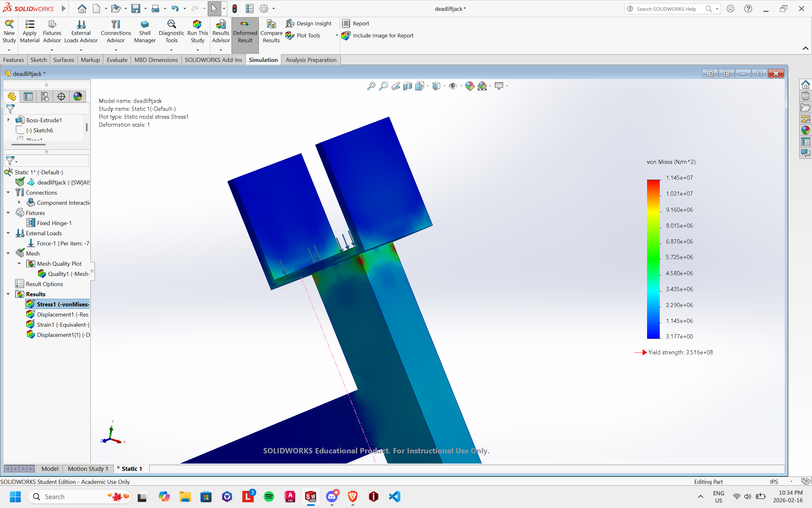The width and height of the screenshot is (812, 508).
Task: Open the SOLIDWORKS Add-Ins tab
Action: pos(213,60)
